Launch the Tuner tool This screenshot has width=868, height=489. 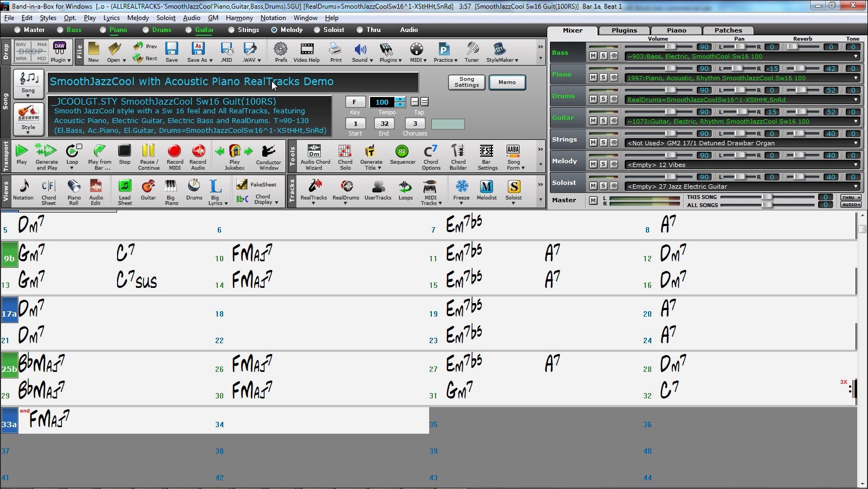click(471, 53)
